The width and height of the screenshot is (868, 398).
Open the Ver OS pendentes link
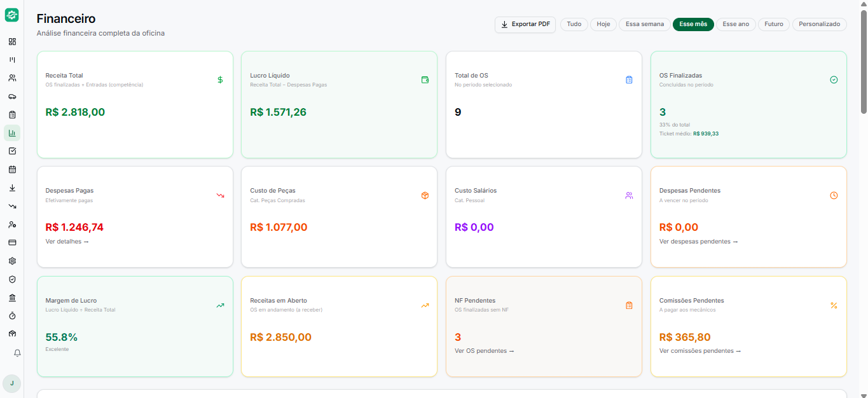click(485, 351)
